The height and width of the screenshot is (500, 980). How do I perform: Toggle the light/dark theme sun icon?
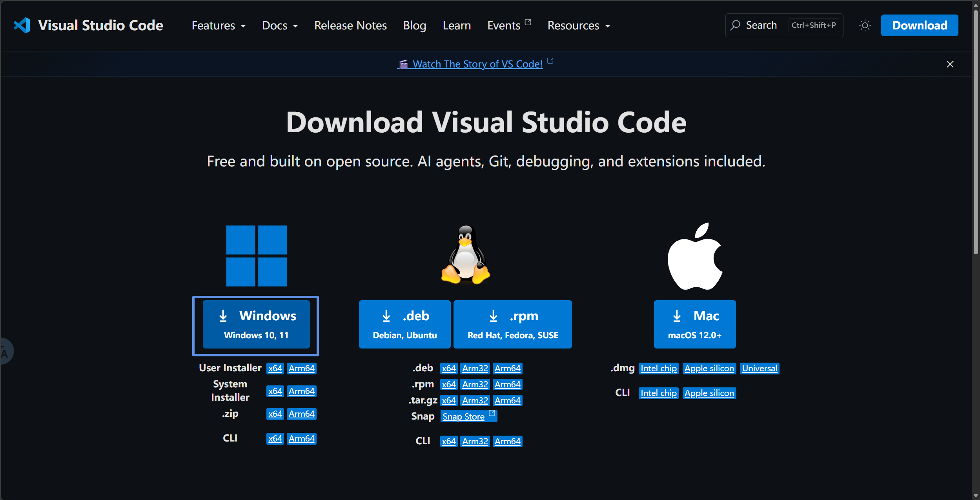pos(865,26)
